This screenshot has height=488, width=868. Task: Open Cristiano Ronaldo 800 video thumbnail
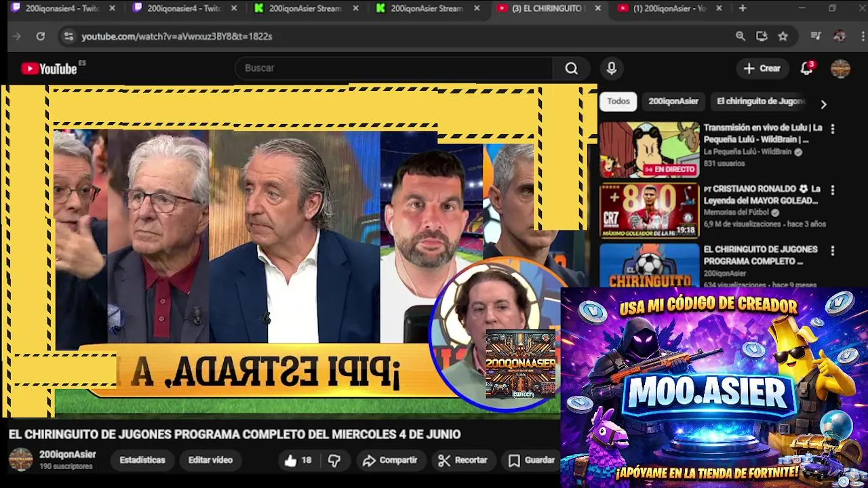coord(649,210)
